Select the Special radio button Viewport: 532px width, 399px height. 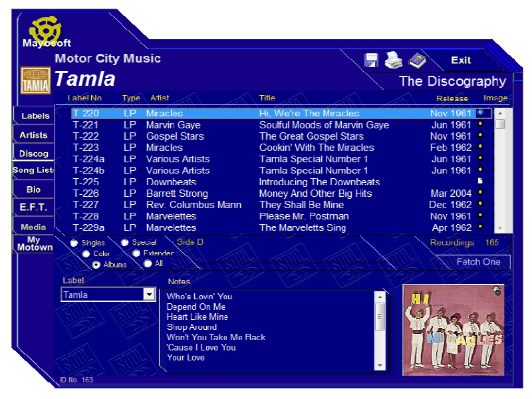coord(125,242)
